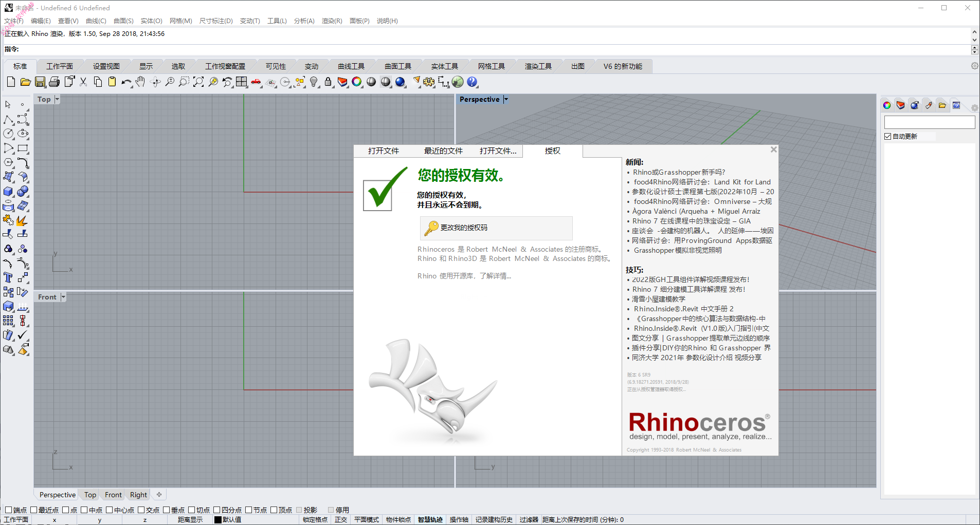The height and width of the screenshot is (525, 980).
Task: Click the four viewports layout icon
Action: click(242, 82)
